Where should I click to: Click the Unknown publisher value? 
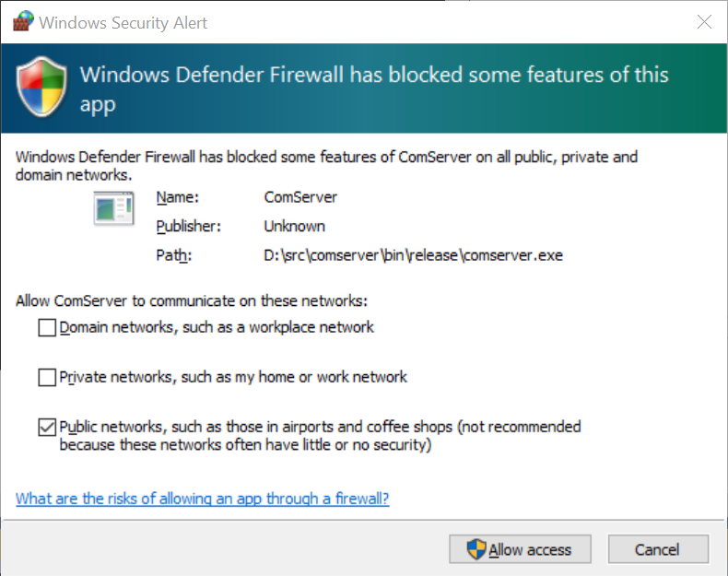coord(294,226)
